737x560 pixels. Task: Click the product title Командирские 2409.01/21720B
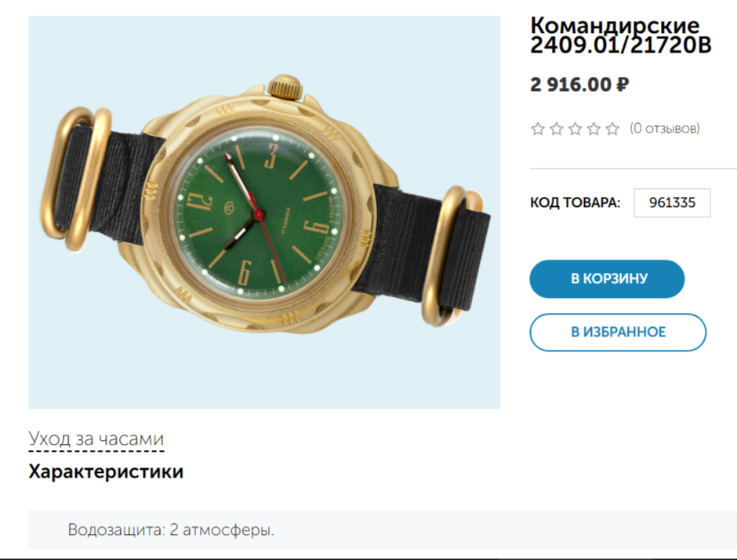[620, 35]
